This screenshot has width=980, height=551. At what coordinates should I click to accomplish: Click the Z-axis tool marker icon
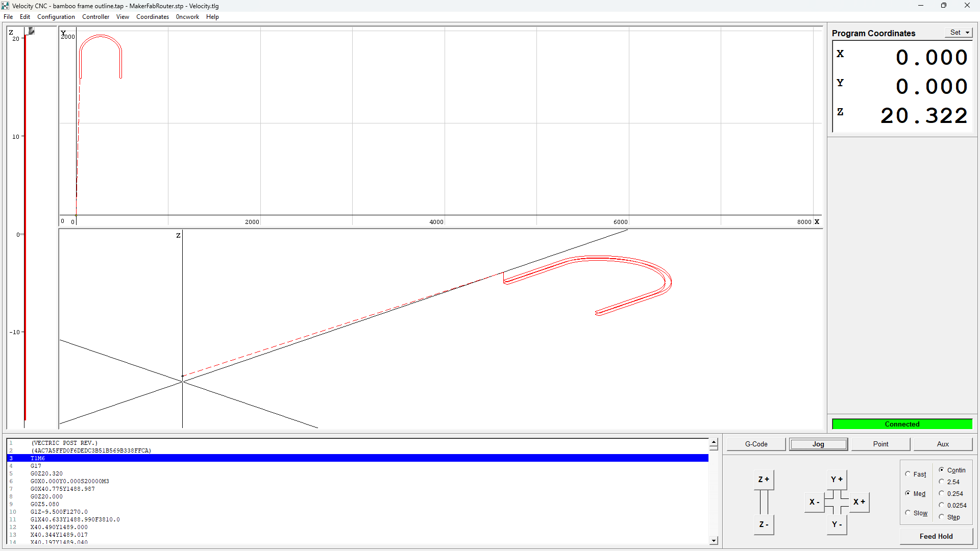[31, 31]
